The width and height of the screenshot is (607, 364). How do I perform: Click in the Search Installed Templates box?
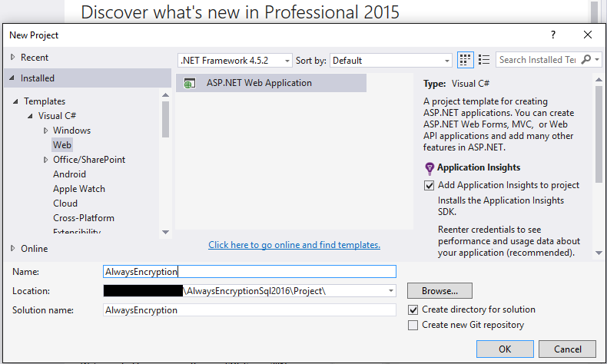pos(537,60)
